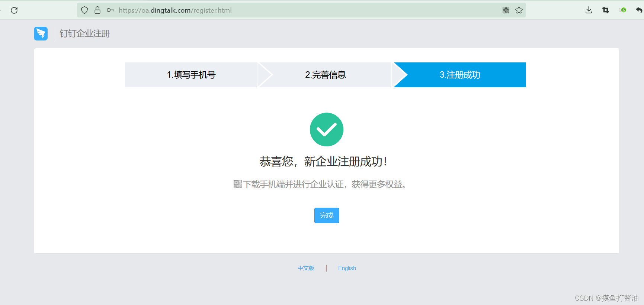Click the undo back-arrow toolbar icon
The image size is (644, 305).
pos(639,10)
